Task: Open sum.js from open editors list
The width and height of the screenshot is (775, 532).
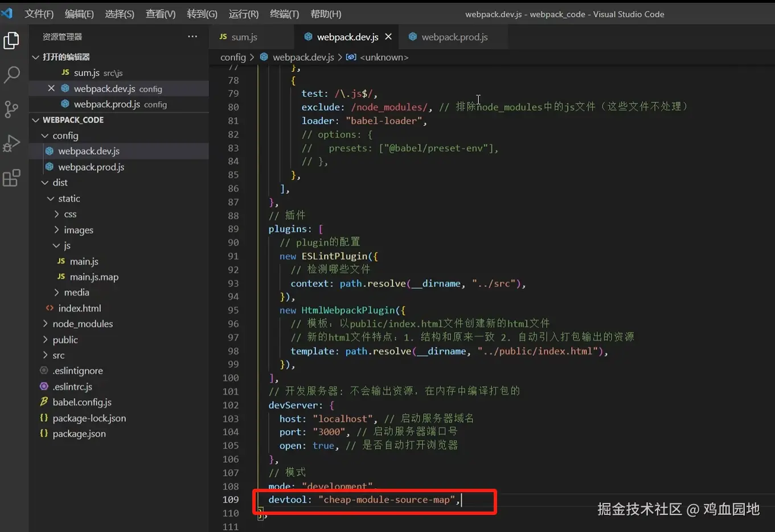Action: (x=120, y=73)
